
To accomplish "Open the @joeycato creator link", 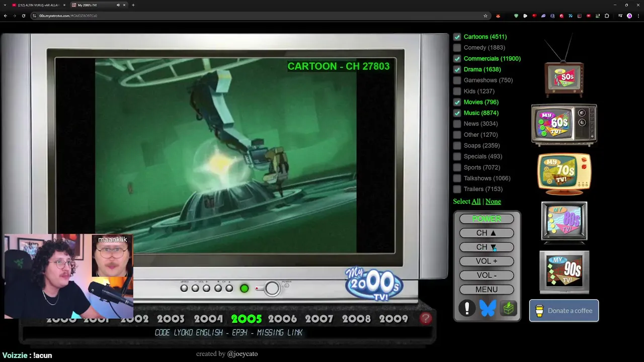I will point(243,354).
